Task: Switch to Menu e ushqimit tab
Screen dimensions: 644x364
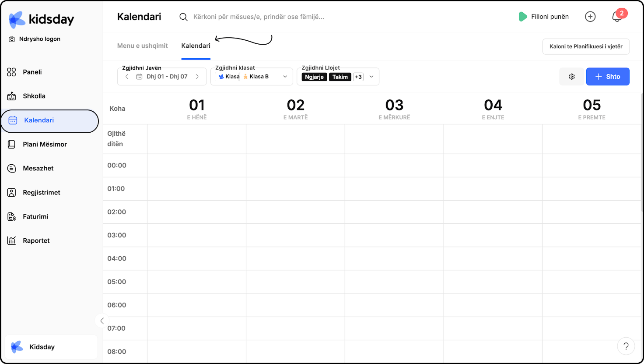Action: 143,46
